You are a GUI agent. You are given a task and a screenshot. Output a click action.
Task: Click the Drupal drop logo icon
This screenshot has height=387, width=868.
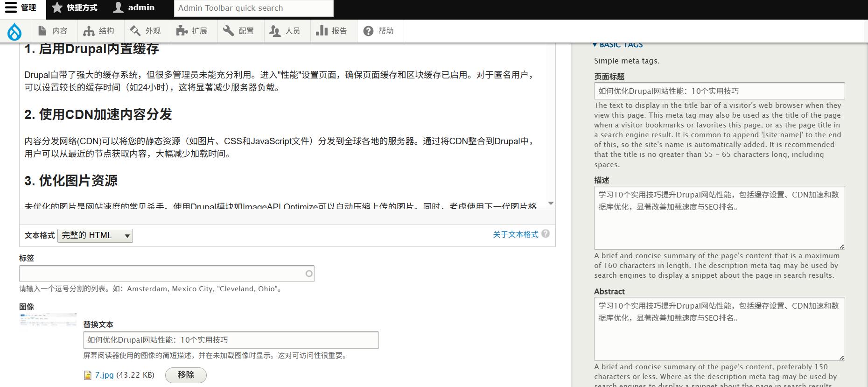tap(14, 31)
